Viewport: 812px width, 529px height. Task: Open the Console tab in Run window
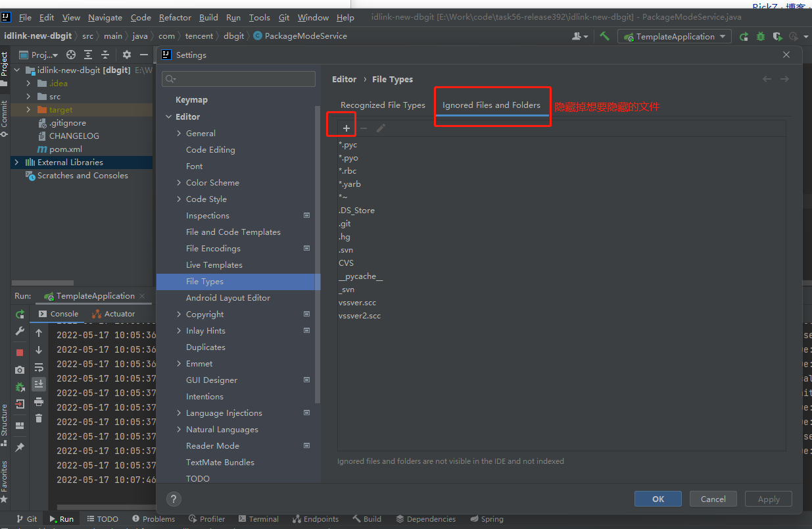coord(59,315)
